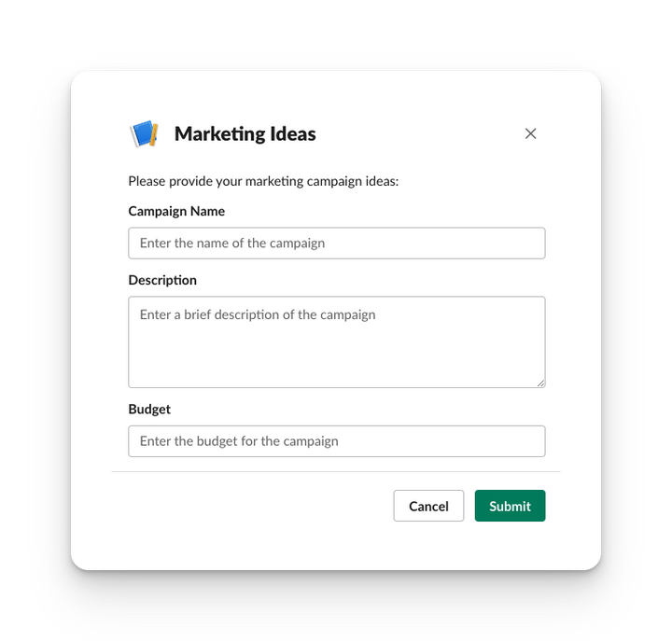
Task: Close the Marketing Ideas dialog
Action: [530, 133]
